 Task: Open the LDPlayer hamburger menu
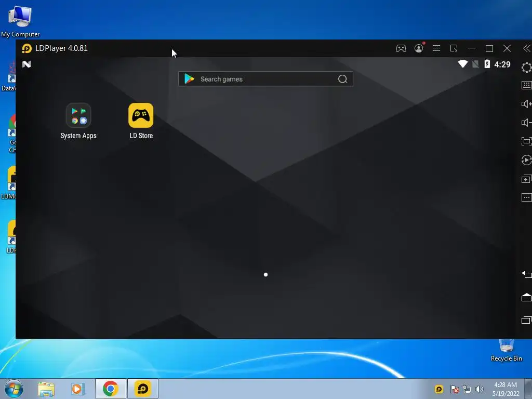(436, 48)
